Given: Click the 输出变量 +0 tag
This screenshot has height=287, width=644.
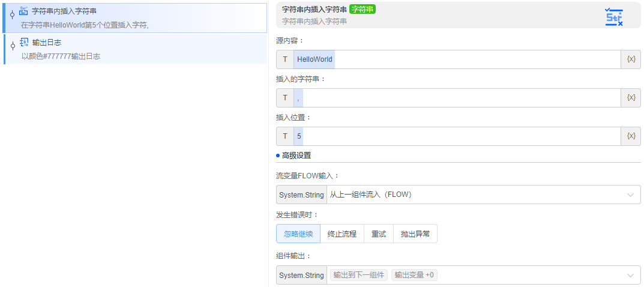Looking at the screenshot, I should coord(414,275).
